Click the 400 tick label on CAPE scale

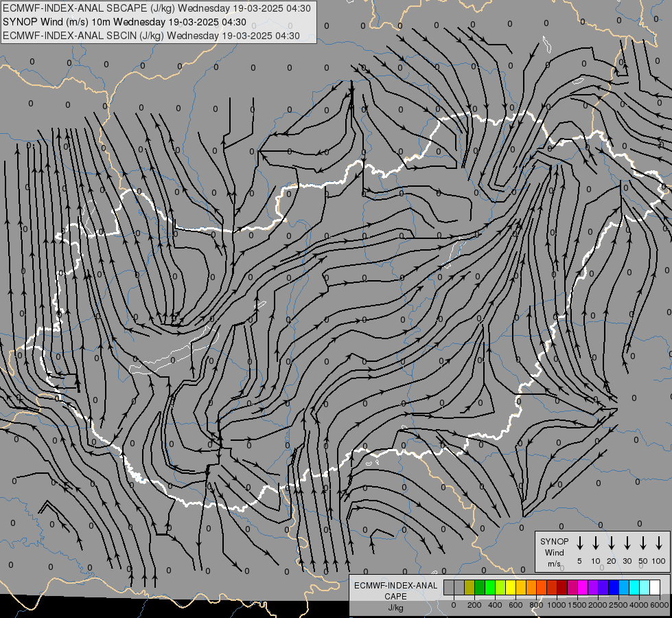495,605
